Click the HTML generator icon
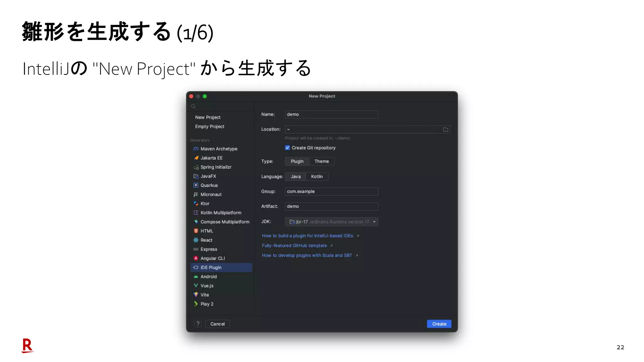This screenshot has width=644, height=362. 196,231
